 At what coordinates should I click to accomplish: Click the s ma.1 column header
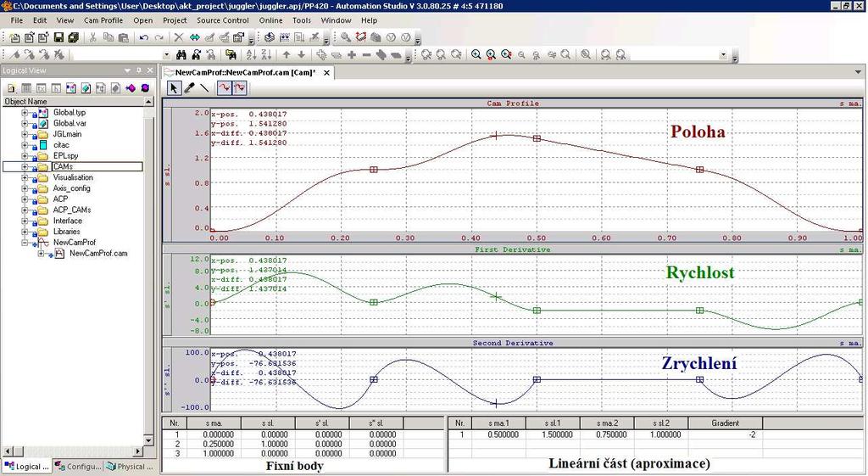(x=498, y=423)
